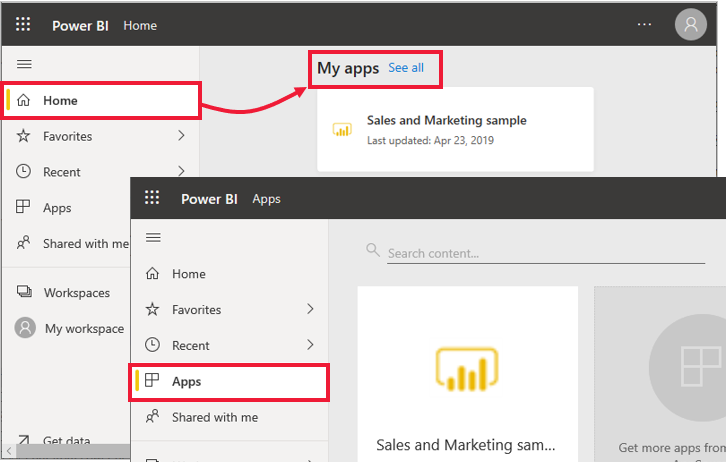The image size is (726, 462).
Task: Click the See all link next to My apps
Action: [406, 68]
